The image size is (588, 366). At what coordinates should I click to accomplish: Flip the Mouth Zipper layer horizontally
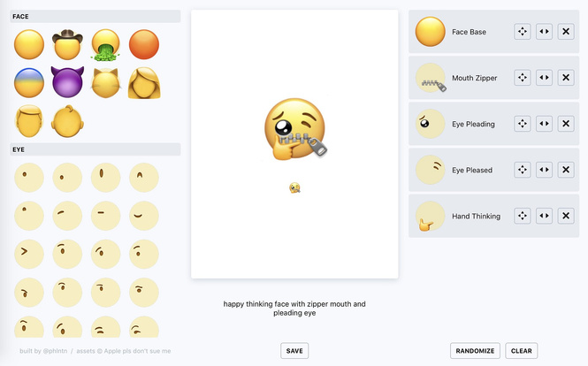click(x=544, y=78)
